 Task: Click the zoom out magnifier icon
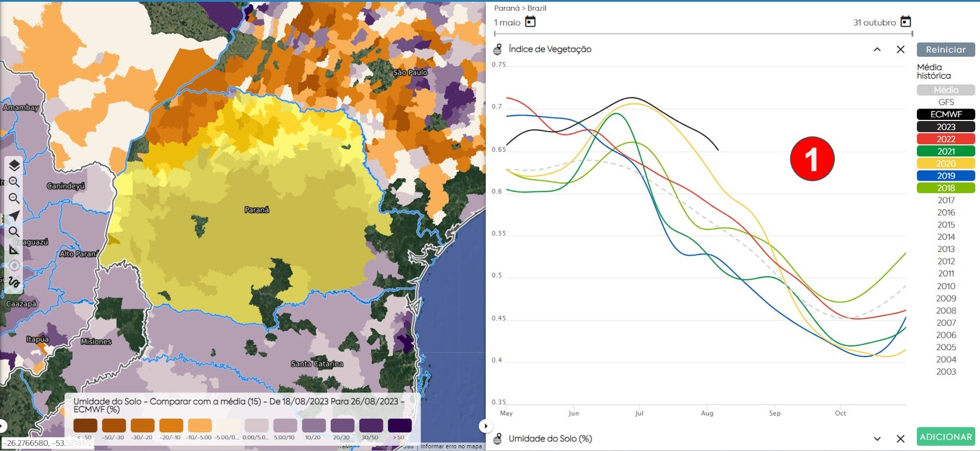pyautogui.click(x=14, y=199)
